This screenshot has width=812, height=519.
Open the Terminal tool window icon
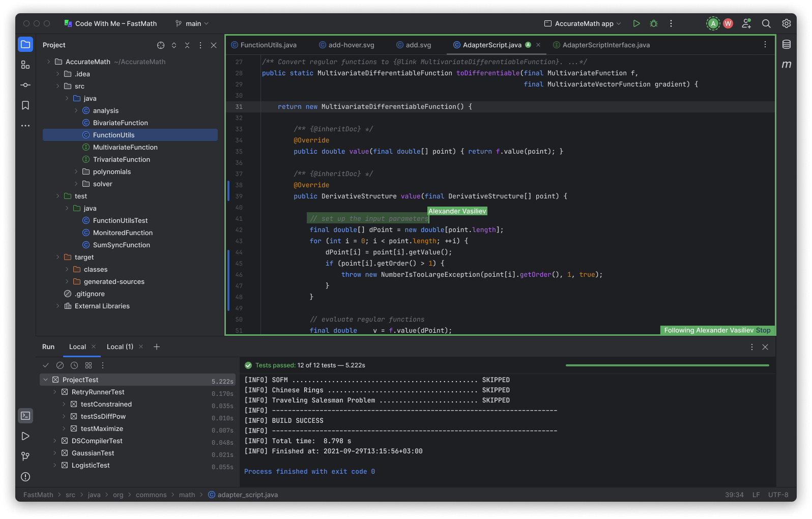tap(25, 416)
